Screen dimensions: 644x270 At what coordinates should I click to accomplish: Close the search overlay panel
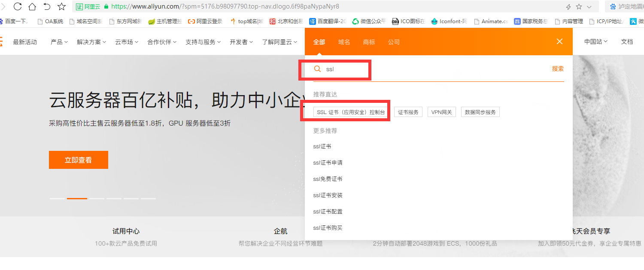coord(559,42)
